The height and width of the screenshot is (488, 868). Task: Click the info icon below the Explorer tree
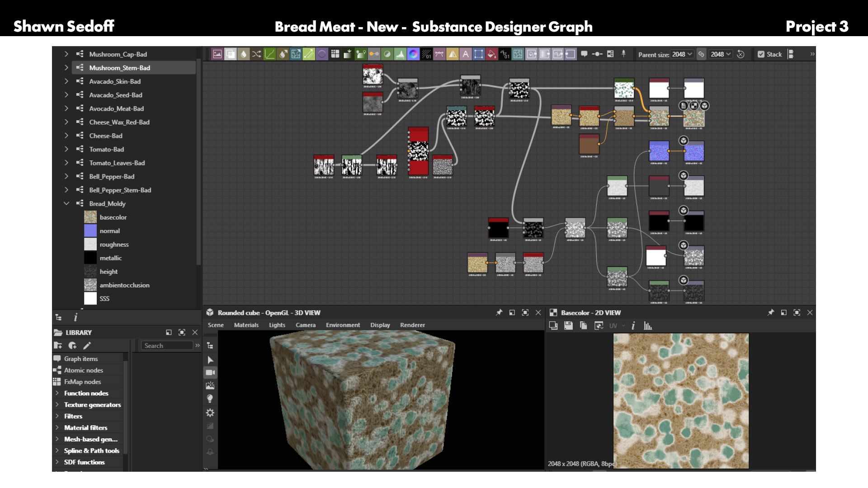point(75,317)
